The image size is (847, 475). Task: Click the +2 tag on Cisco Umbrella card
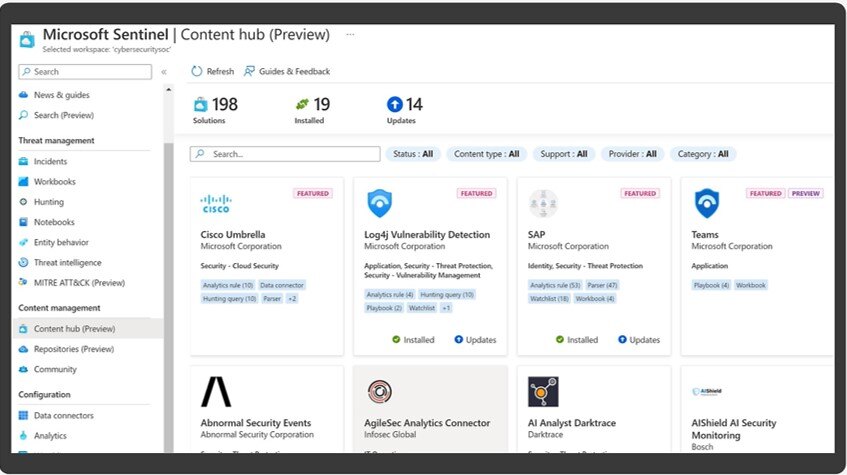point(292,299)
